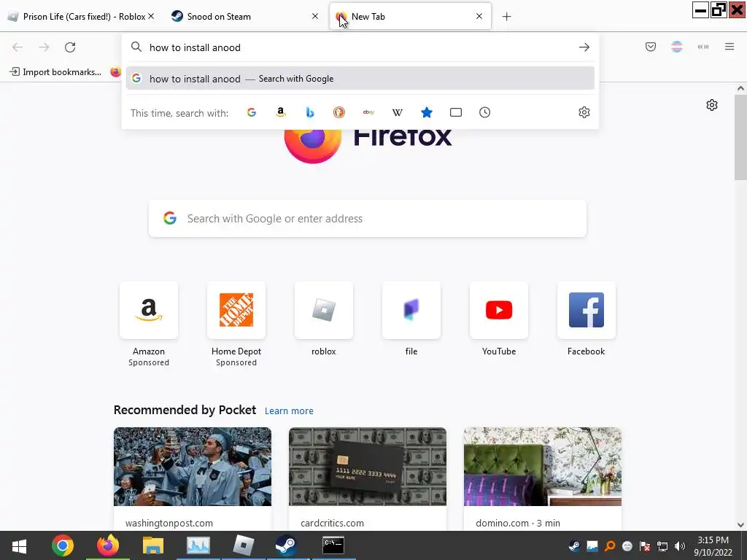
Task: Search with Google one-off engine icon
Action: click(x=252, y=112)
